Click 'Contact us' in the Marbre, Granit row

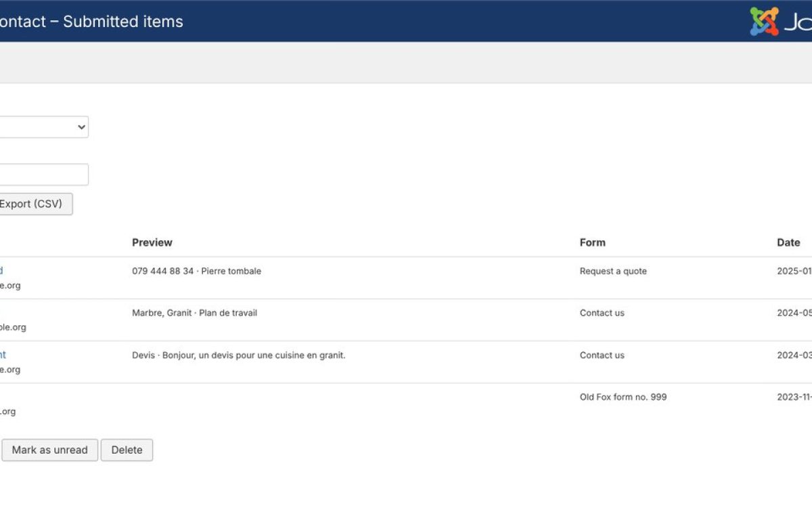tap(602, 313)
